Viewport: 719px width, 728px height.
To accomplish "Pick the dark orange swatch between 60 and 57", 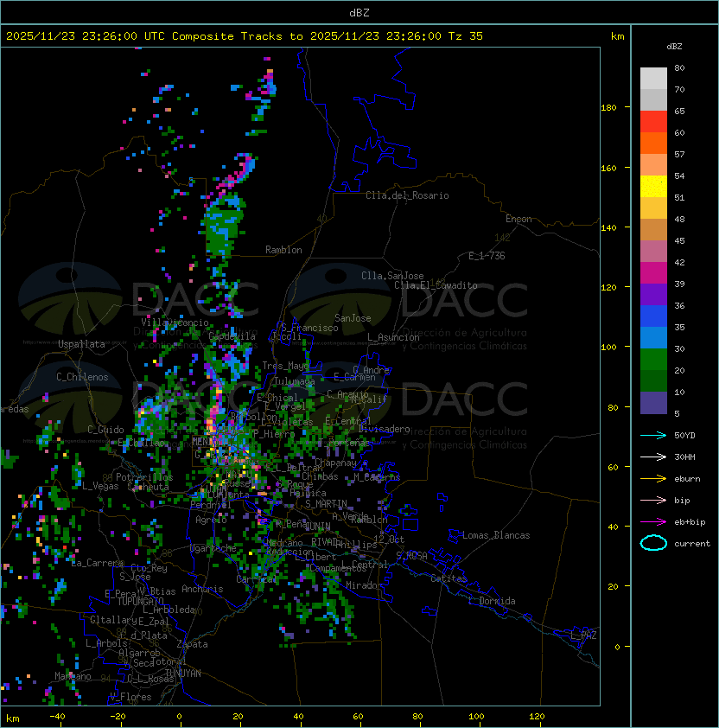I will (653, 143).
